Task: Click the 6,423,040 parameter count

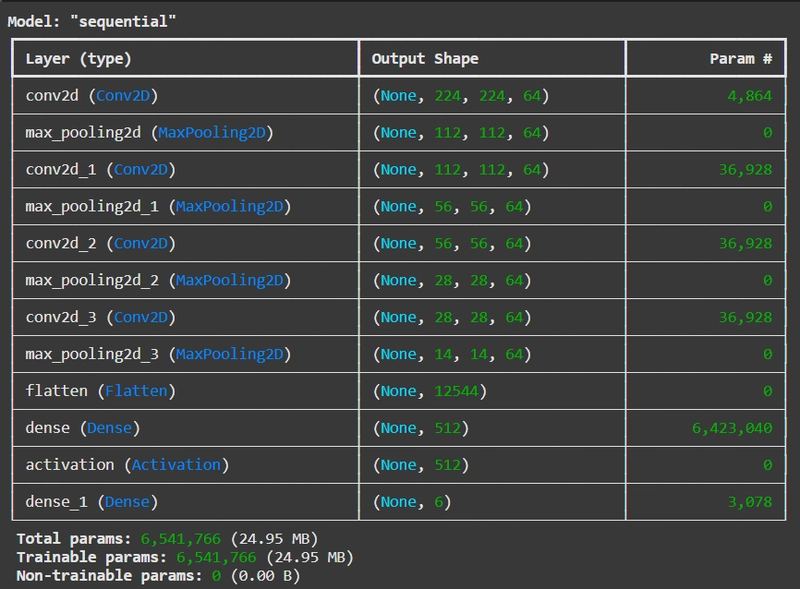Action: pos(732,428)
